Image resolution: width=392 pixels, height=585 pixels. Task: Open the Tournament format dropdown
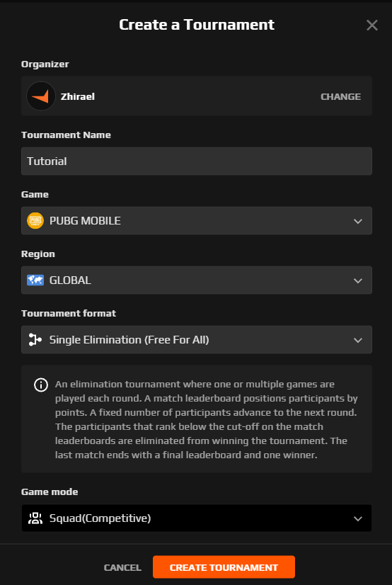197,339
